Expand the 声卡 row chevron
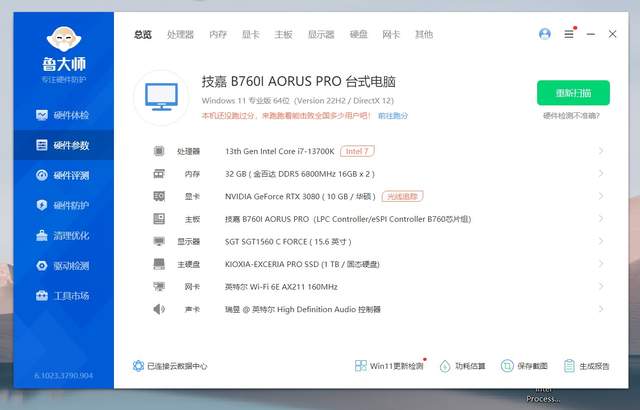This screenshot has height=410, width=640. (601, 309)
